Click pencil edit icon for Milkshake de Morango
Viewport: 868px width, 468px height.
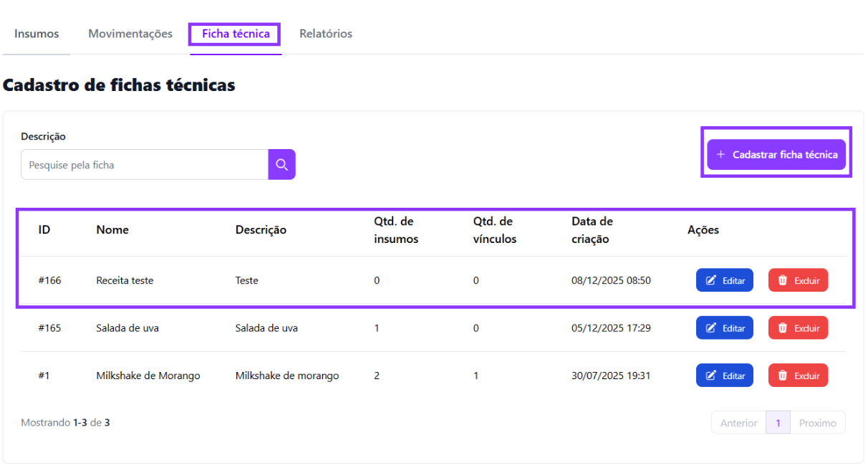(711, 376)
